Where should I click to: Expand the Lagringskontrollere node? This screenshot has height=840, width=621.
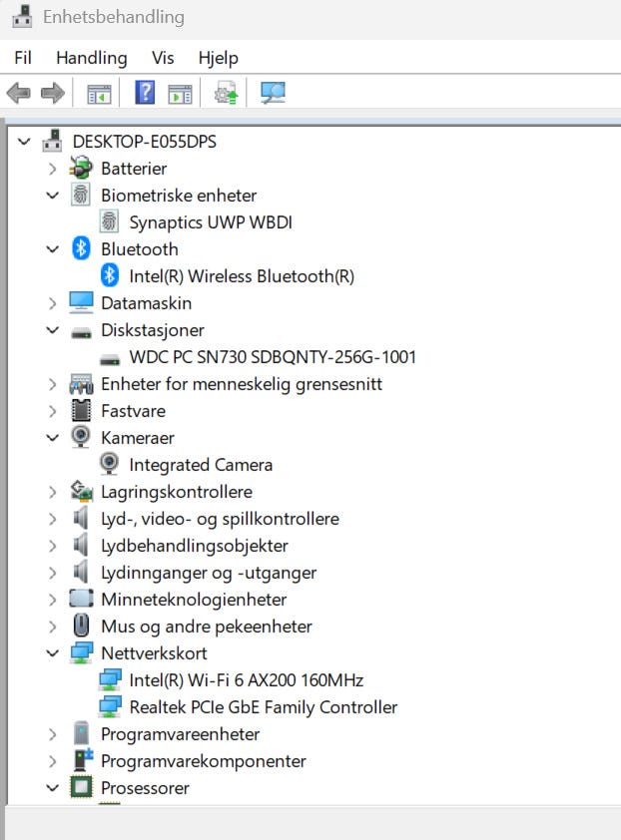tap(52, 492)
